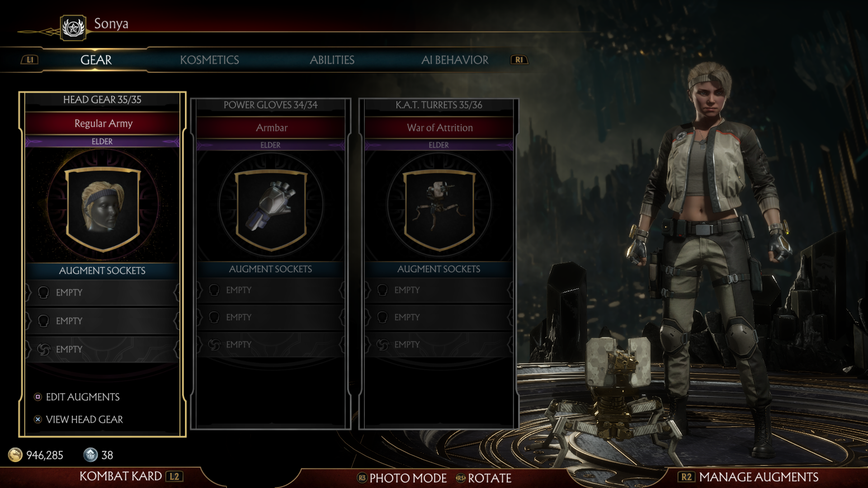Click the R1 shoulder button icon
Screen dimensions: 868x488
[x=519, y=60]
